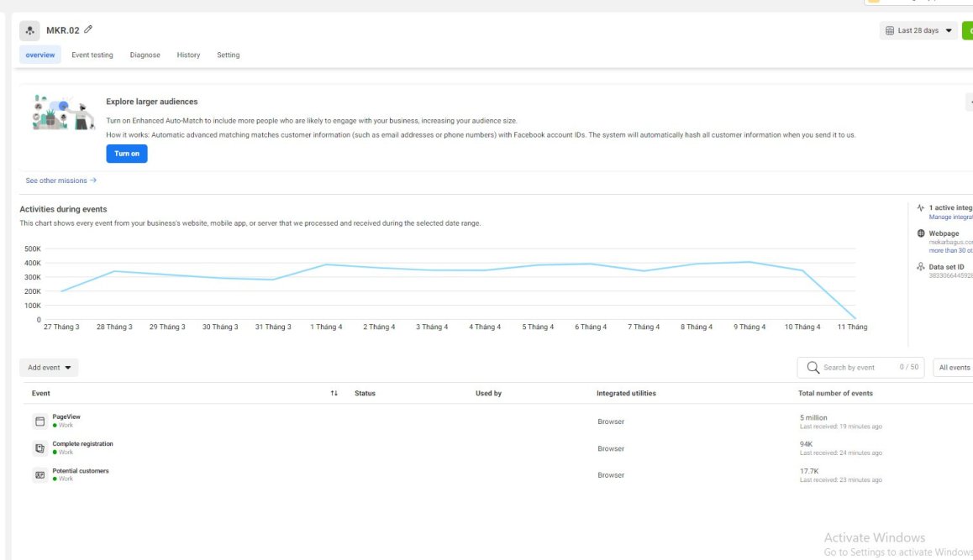Click the globe icon beside Webpage
Viewport: 973px width, 560px height.
point(921,233)
